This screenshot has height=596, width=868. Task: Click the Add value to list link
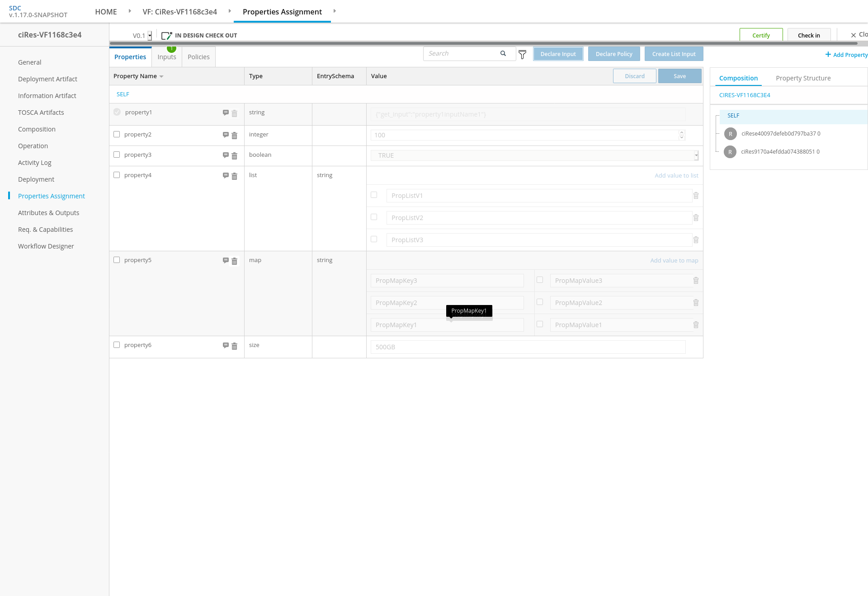coord(676,176)
